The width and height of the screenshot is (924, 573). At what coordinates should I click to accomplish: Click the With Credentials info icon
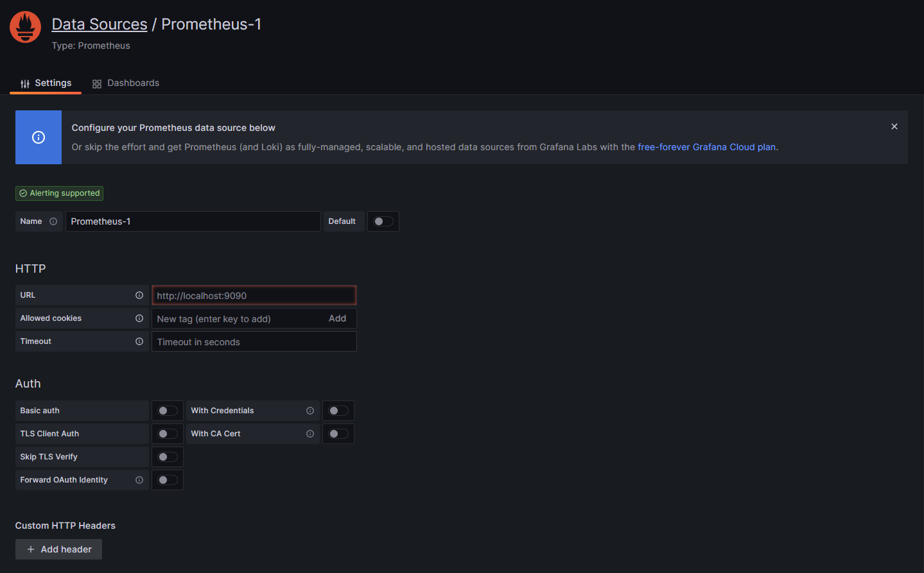click(x=310, y=411)
